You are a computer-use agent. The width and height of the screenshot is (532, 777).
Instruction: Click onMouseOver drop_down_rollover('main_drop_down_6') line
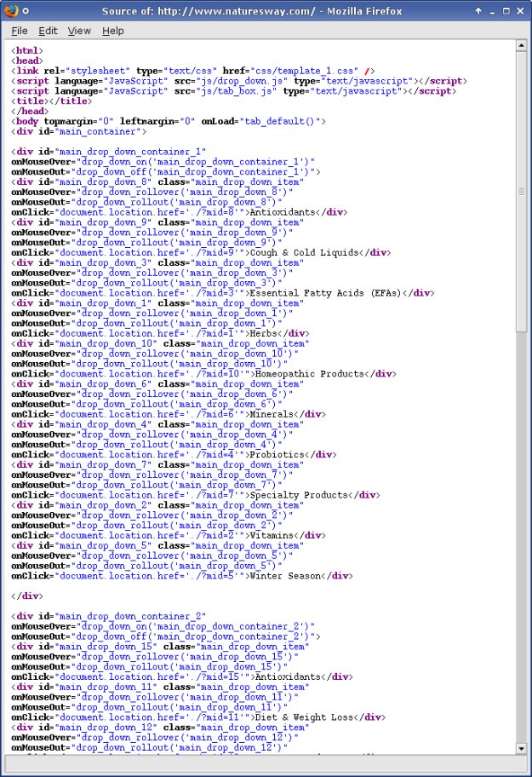[x=152, y=394]
